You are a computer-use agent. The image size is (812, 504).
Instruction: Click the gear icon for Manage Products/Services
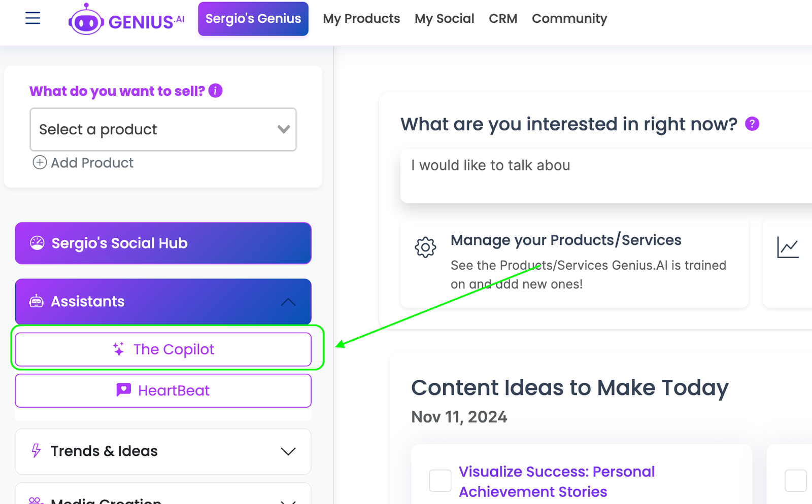coord(425,247)
